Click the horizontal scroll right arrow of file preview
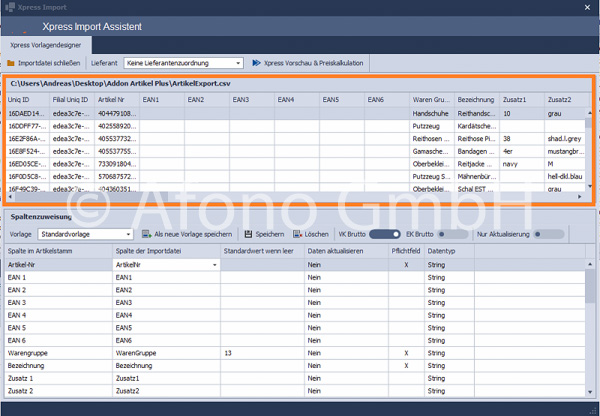The width and height of the screenshot is (600, 416). click(x=580, y=197)
